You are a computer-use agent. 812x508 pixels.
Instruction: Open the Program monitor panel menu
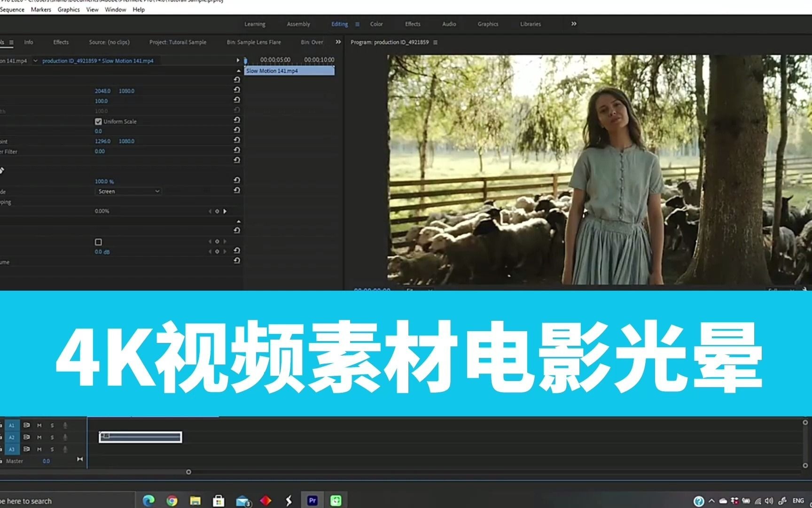[x=435, y=42]
